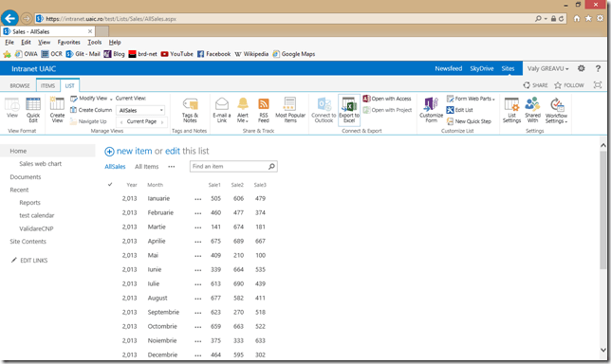Click Site Contents link
Viewport: 611px width, 364px height.
click(x=28, y=242)
